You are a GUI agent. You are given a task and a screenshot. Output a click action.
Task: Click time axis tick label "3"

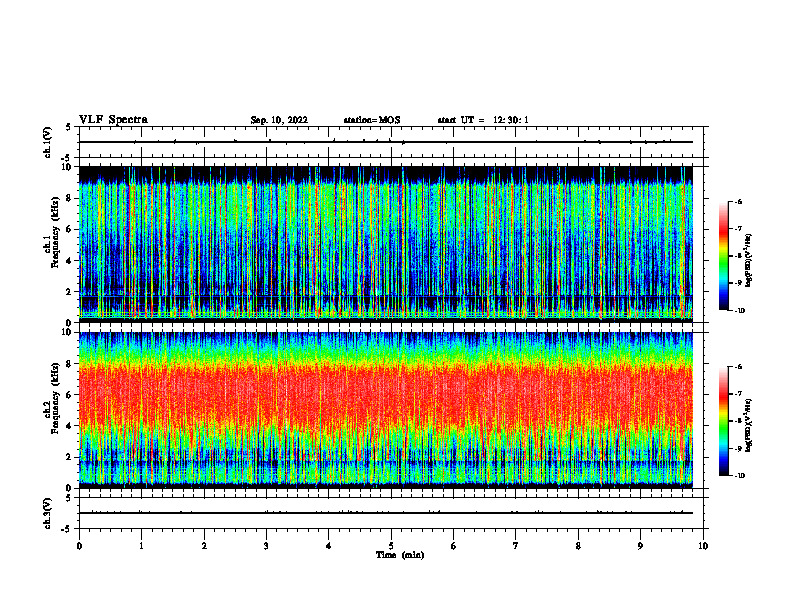(x=266, y=546)
